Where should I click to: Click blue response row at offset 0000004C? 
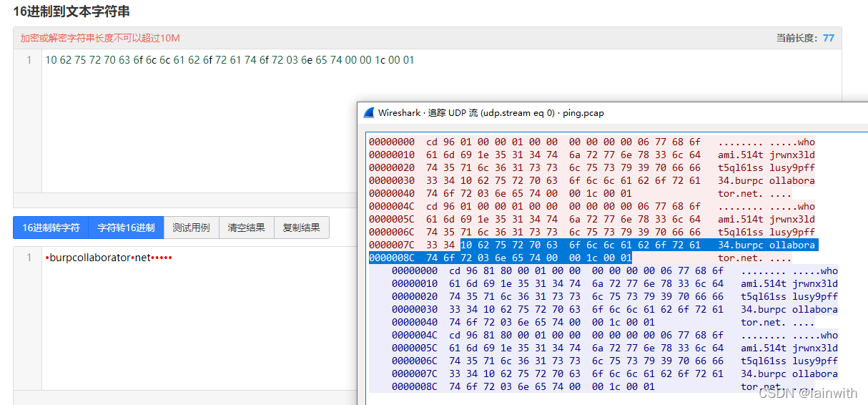point(615,335)
